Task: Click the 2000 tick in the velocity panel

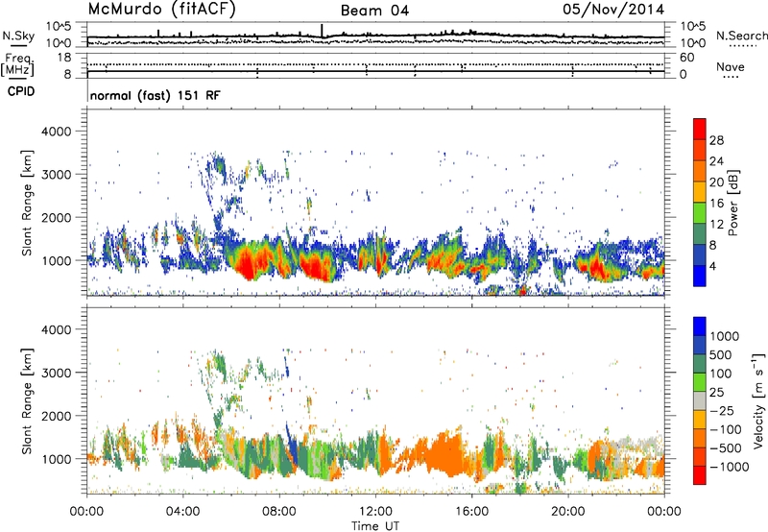Action: (56, 416)
